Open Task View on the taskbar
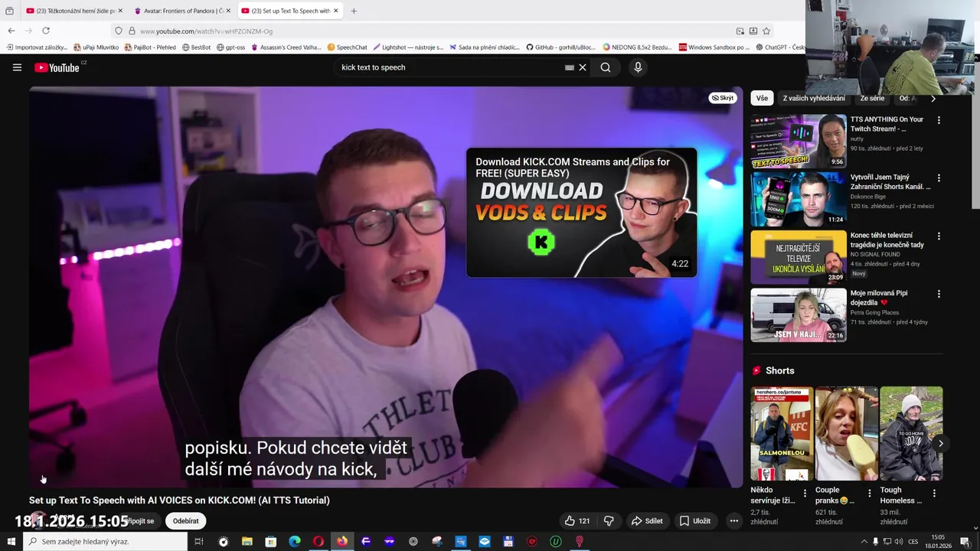980x551 pixels. [198, 542]
